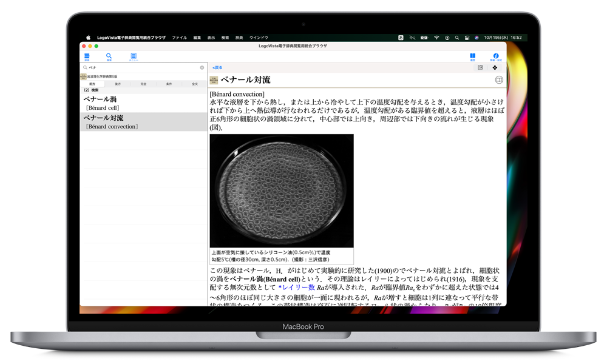Open the 情報・設定 info icon

point(496,56)
